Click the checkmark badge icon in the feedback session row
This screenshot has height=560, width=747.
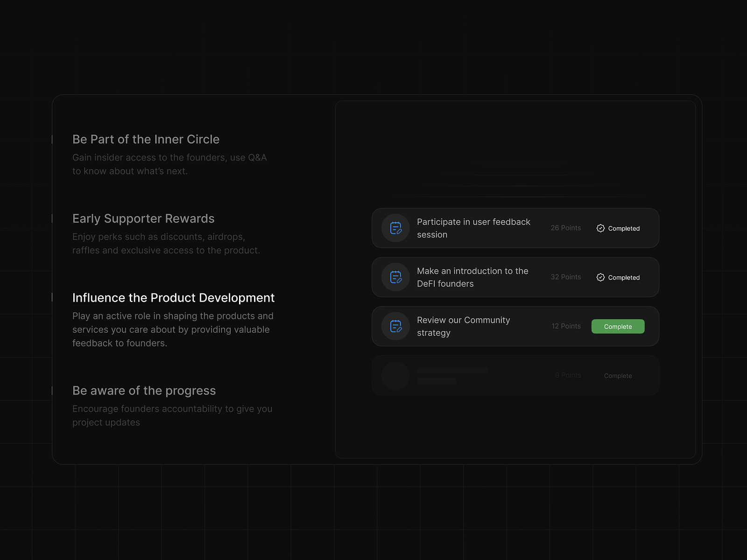(x=600, y=228)
